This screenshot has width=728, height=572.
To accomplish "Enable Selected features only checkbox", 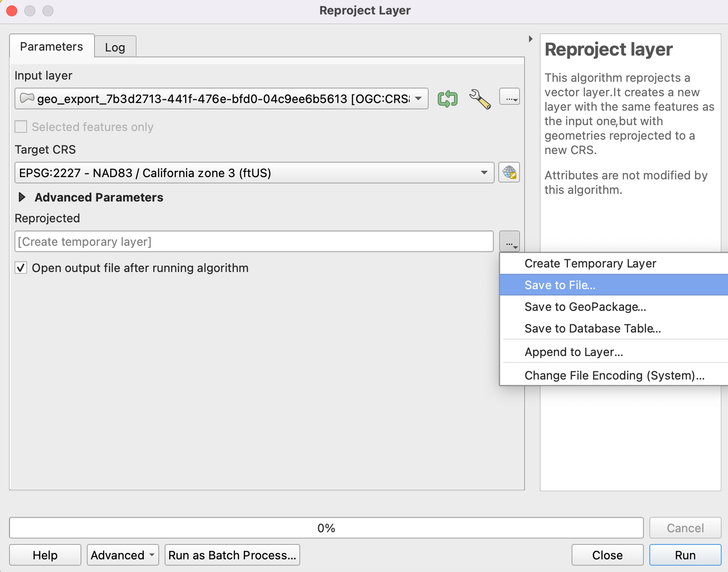I will click(21, 127).
